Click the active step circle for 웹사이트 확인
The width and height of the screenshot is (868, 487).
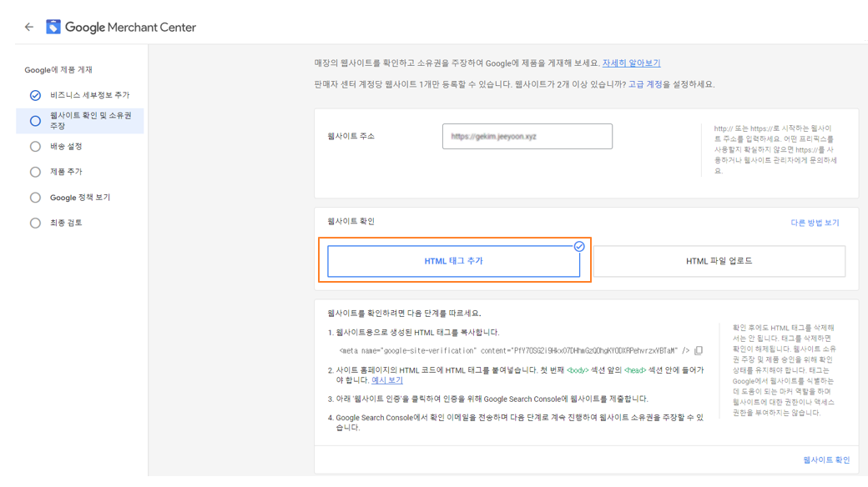tap(35, 121)
